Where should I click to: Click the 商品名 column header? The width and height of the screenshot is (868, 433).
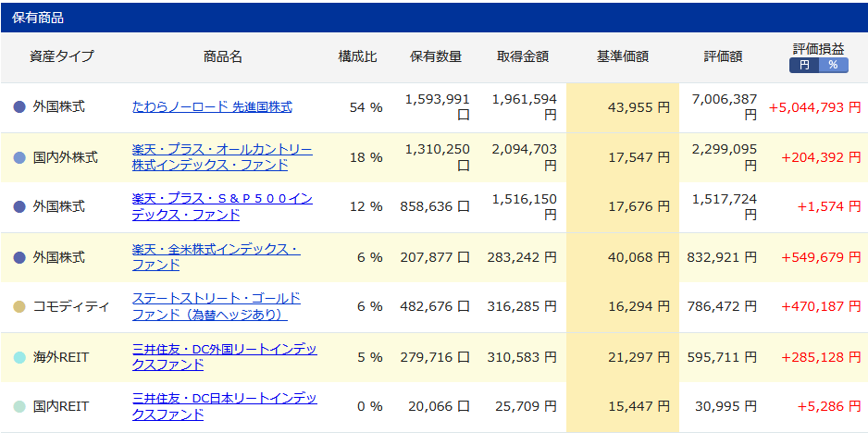[x=222, y=56]
